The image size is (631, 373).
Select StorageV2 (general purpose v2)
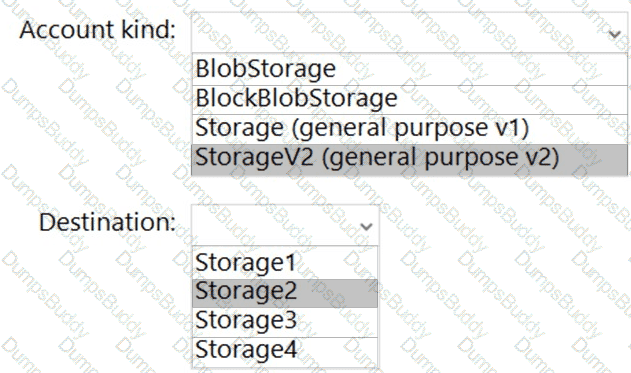point(409,159)
